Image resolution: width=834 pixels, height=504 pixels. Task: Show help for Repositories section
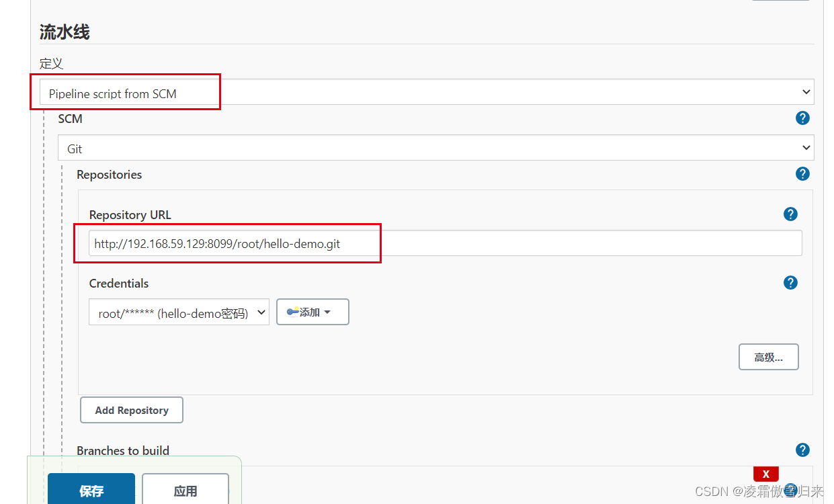click(x=802, y=174)
